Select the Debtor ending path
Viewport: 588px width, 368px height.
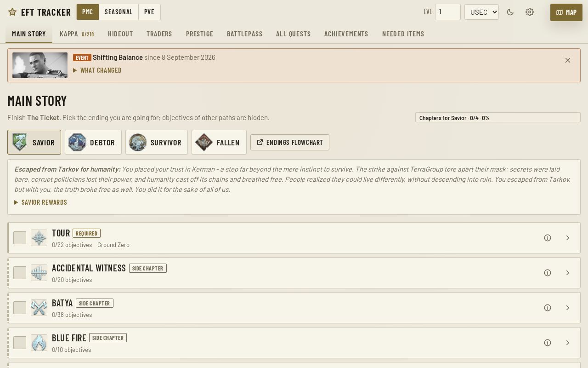click(x=93, y=142)
